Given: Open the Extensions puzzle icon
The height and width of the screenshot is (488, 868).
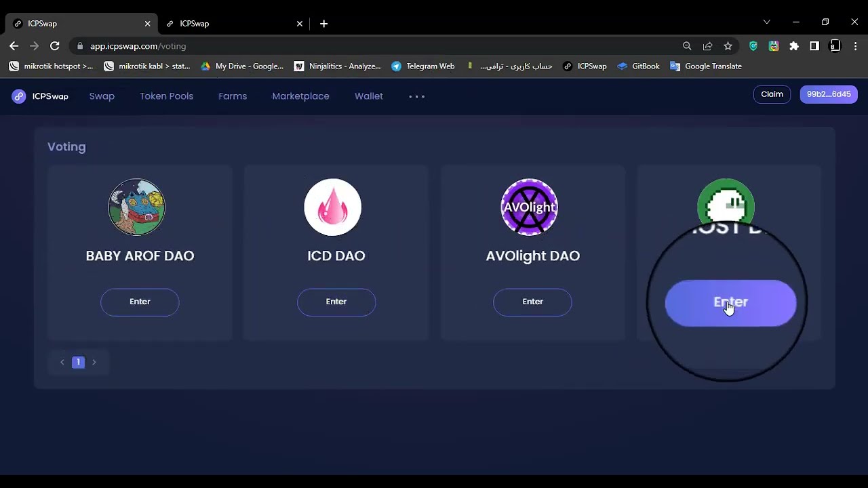Looking at the screenshot, I should (794, 46).
